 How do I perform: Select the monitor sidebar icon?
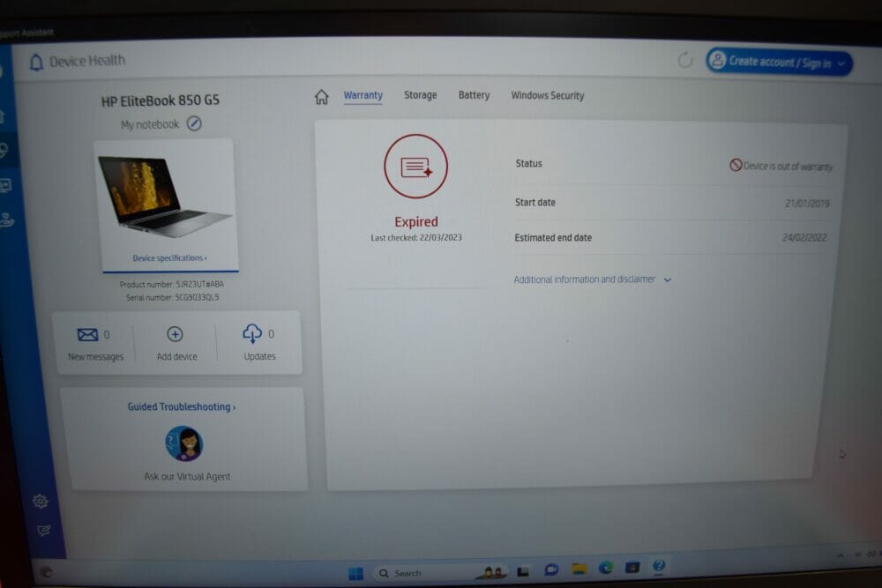(5, 185)
